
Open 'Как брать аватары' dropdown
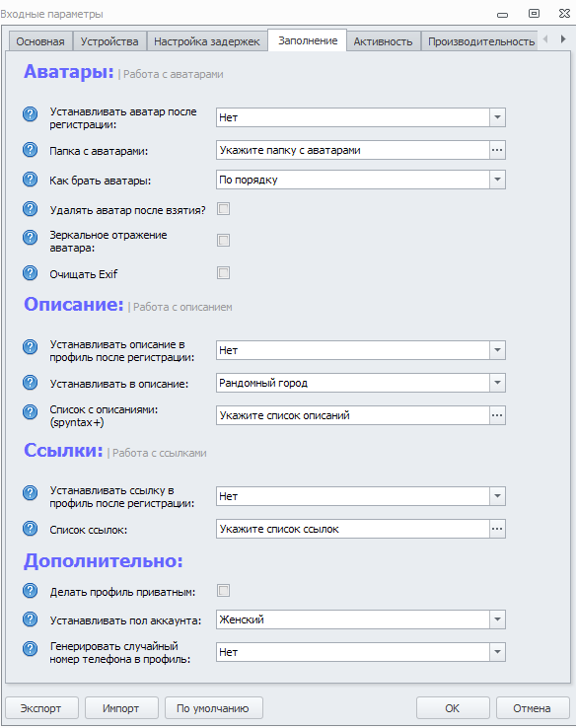click(x=497, y=180)
